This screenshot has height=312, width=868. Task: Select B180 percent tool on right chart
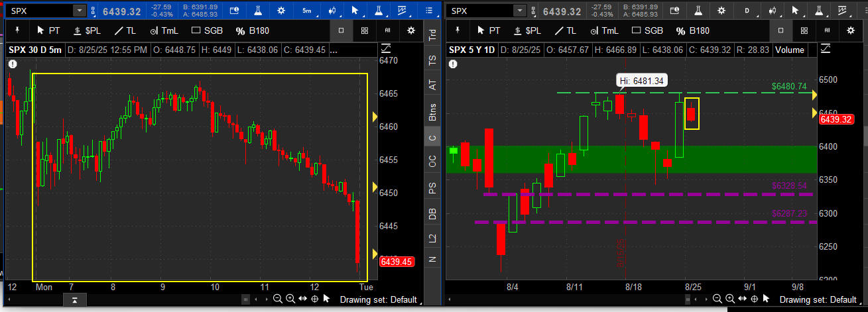(x=693, y=30)
